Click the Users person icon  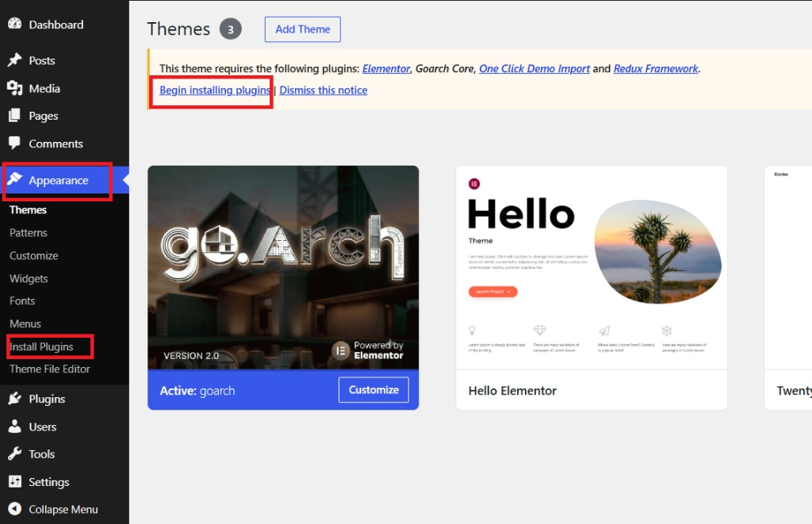coord(14,426)
